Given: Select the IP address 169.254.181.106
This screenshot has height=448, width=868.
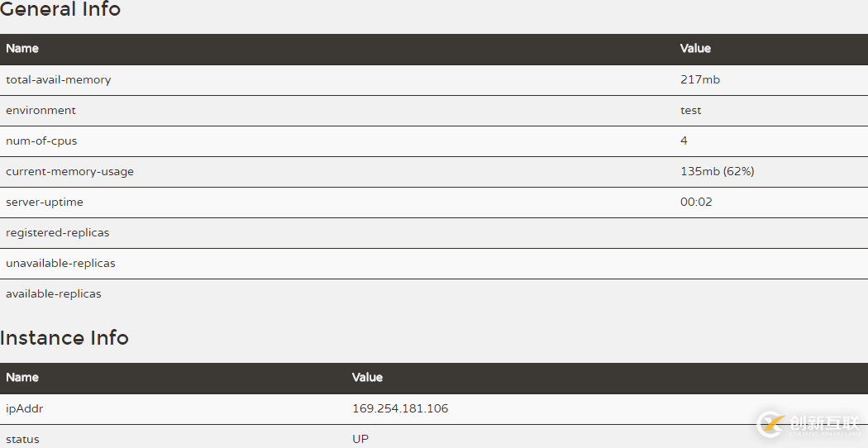Looking at the screenshot, I should [x=400, y=409].
